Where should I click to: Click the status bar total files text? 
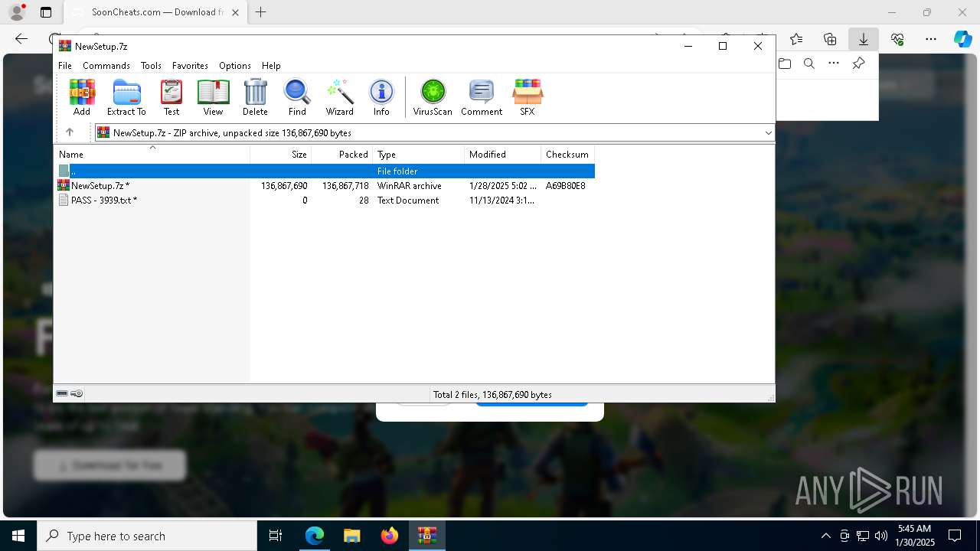pyautogui.click(x=492, y=395)
